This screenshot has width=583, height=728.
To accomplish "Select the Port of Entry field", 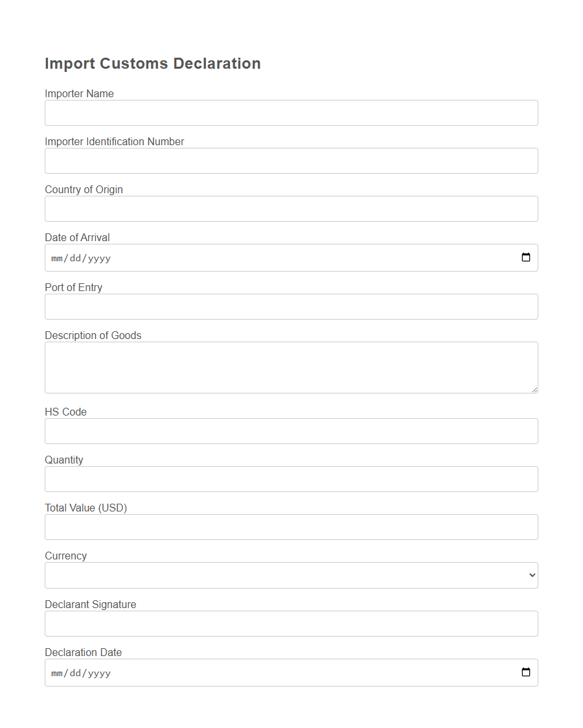I will 291,307.
